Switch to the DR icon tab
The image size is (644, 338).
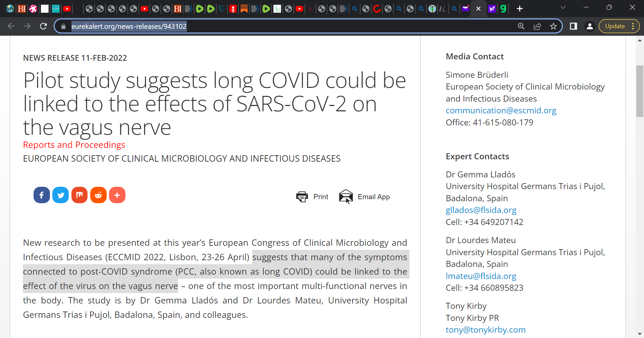[443, 9]
